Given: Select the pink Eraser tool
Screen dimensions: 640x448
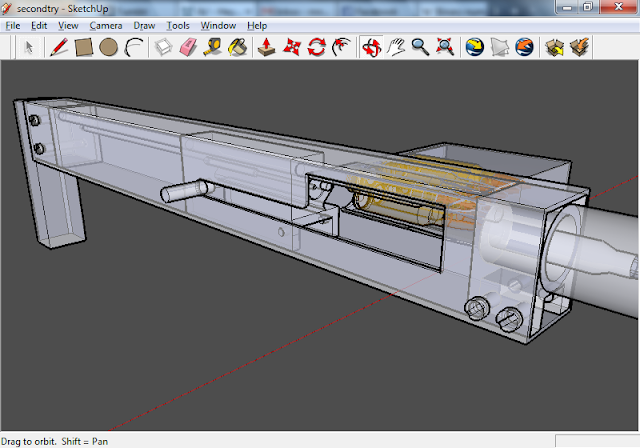Looking at the screenshot, I should click(x=188, y=47).
